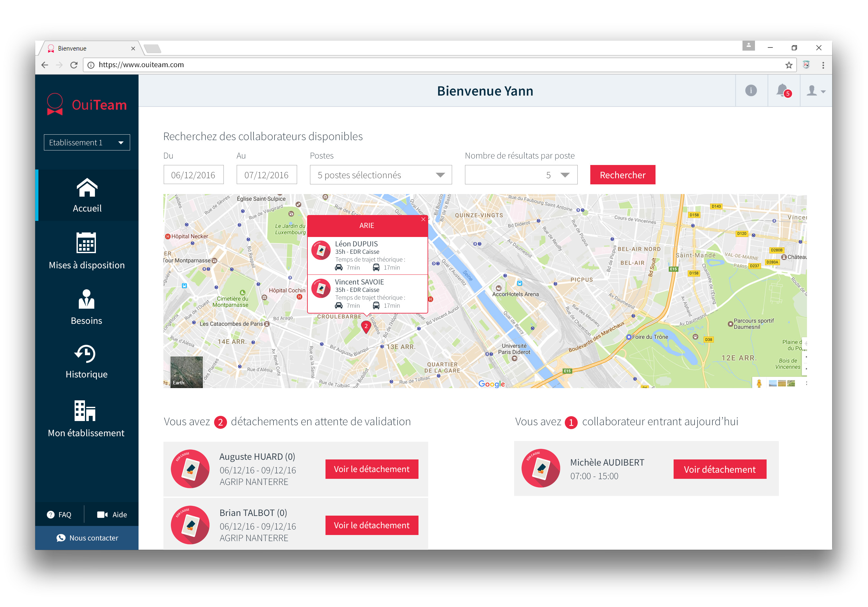Open the notifications bell with 5 alerts

click(783, 91)
